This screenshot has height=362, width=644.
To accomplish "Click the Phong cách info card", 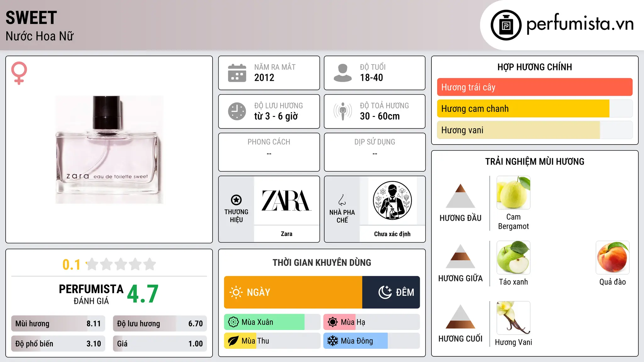I will [269, 152].
